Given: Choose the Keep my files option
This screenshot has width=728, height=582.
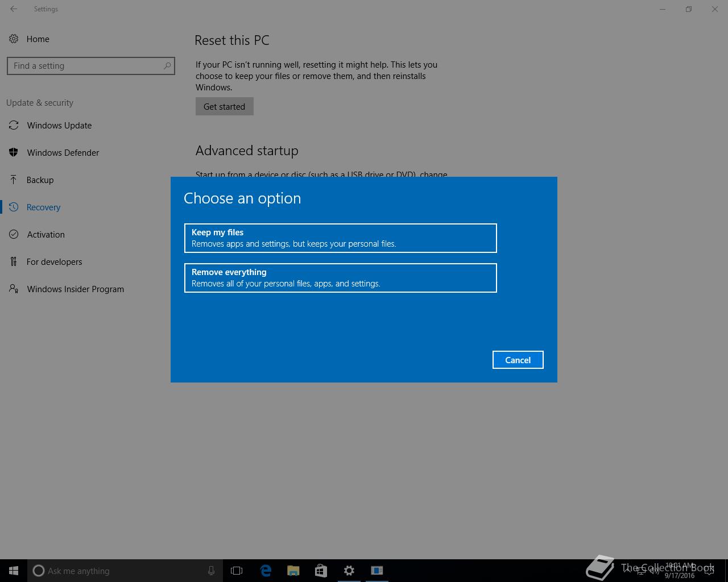Looking at the screenshot, I should [341, 238].
